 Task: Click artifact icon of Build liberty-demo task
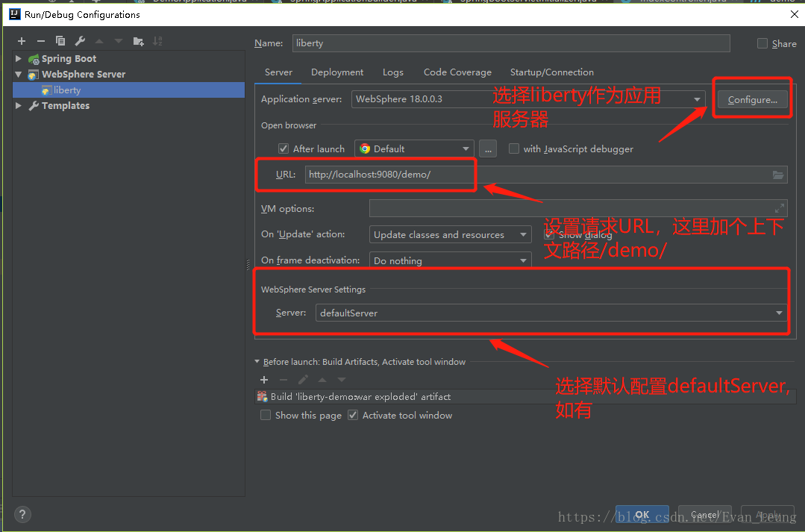[x=263, y=396]
